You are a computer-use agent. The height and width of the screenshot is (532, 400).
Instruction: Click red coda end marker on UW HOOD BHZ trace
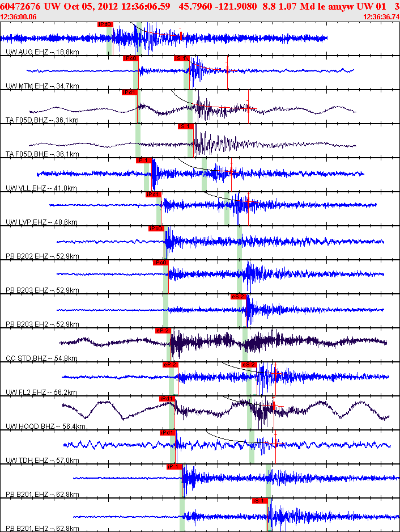pos(274,406)
